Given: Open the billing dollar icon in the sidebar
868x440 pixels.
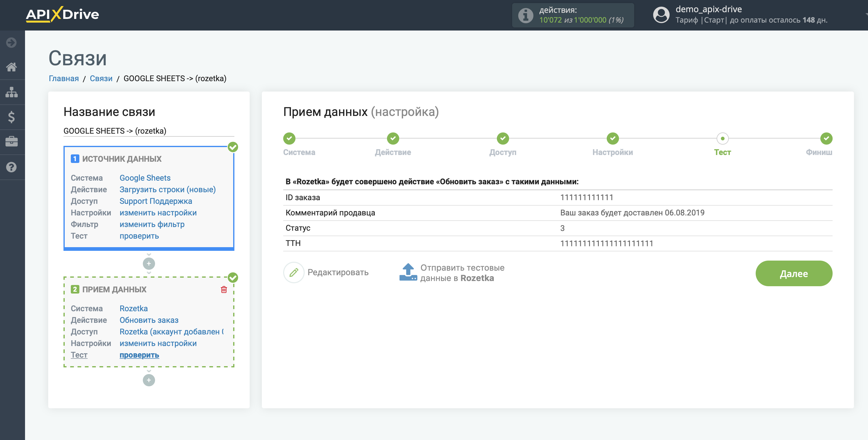Looking at the screenshot, I should click(x=12, y=117).
